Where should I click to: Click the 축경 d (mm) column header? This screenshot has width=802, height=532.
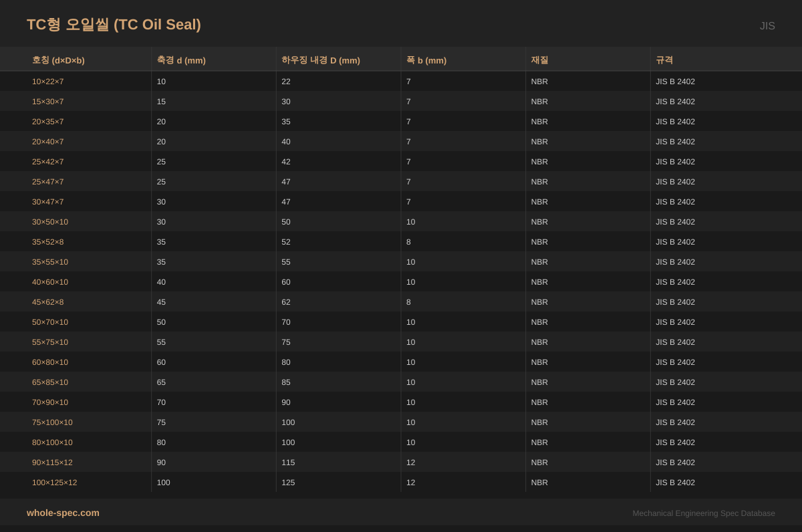[x=181, y=60]
